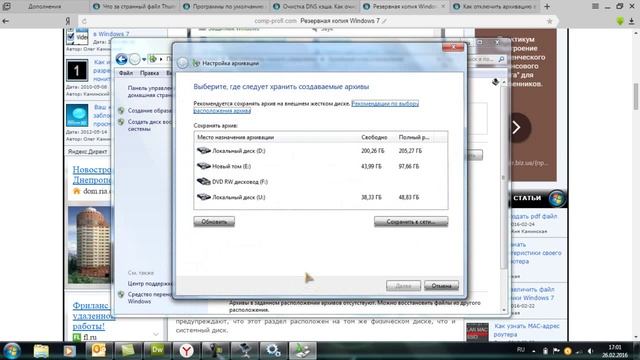The height and width of the screenshot is (360, 640).
Task: Click 200,26 ГБ free space value
Action: 373,151
